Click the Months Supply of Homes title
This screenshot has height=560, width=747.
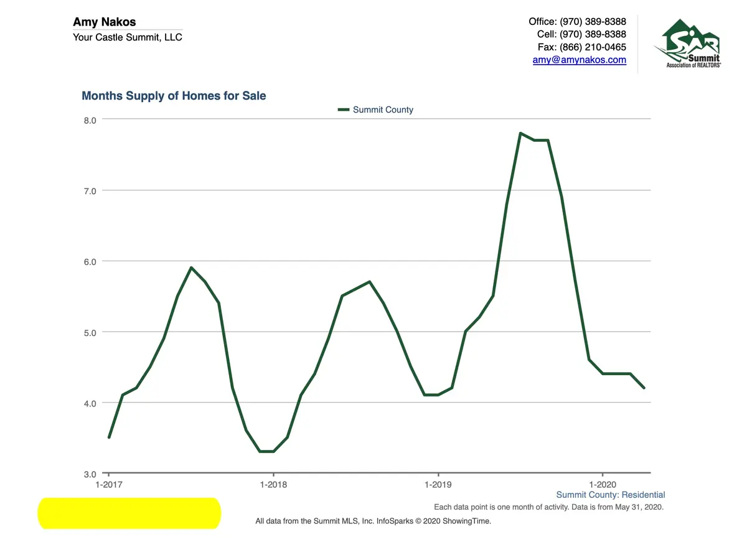click(x=174, y=96)
